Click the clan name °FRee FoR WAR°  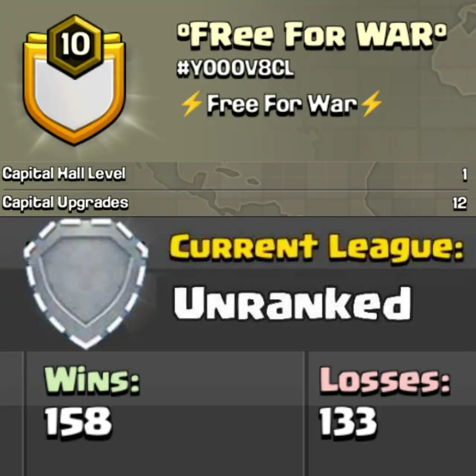tap(312, 35)
